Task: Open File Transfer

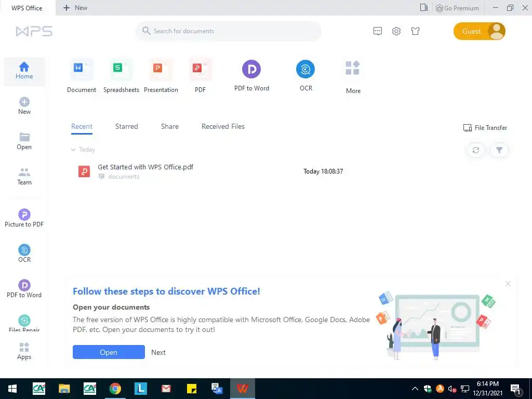Action: [x=485, y=128]
